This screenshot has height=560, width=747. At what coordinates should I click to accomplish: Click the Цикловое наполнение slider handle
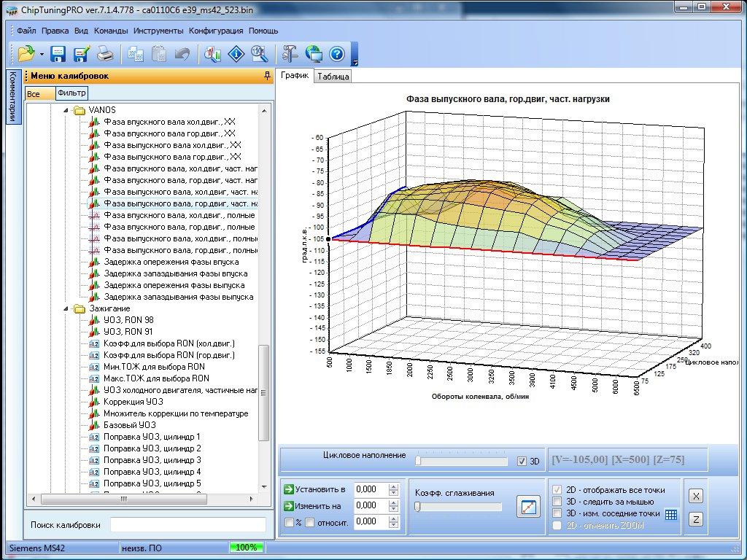click(418, 461)
